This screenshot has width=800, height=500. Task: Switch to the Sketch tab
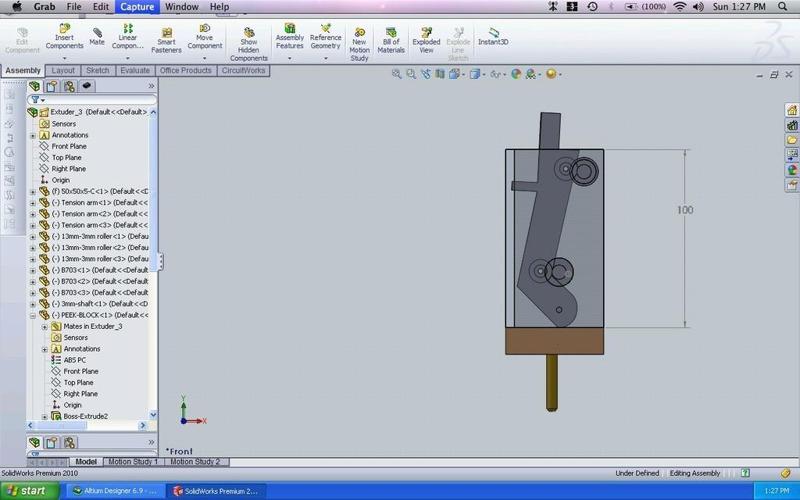97,71
